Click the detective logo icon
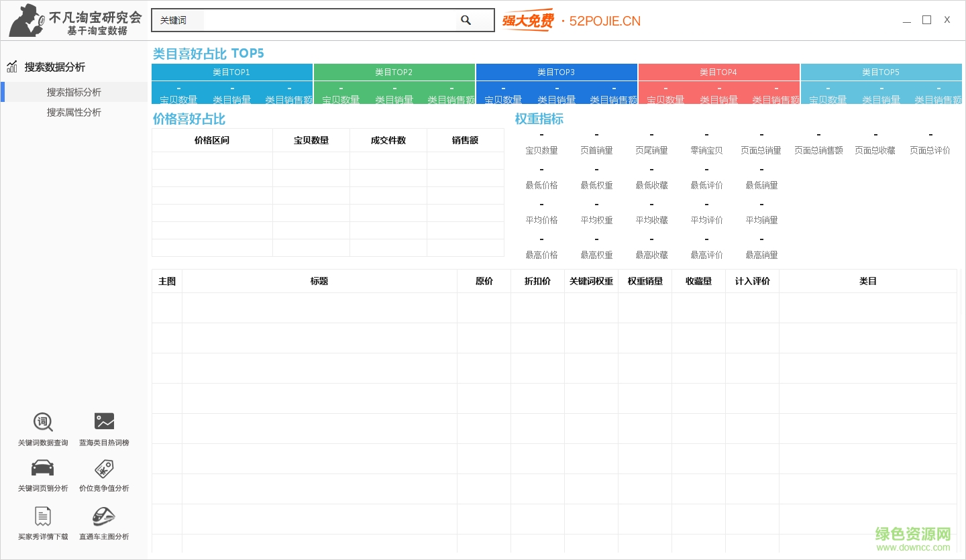This screenshot has width=966, height=560. (x=27, y=20)
